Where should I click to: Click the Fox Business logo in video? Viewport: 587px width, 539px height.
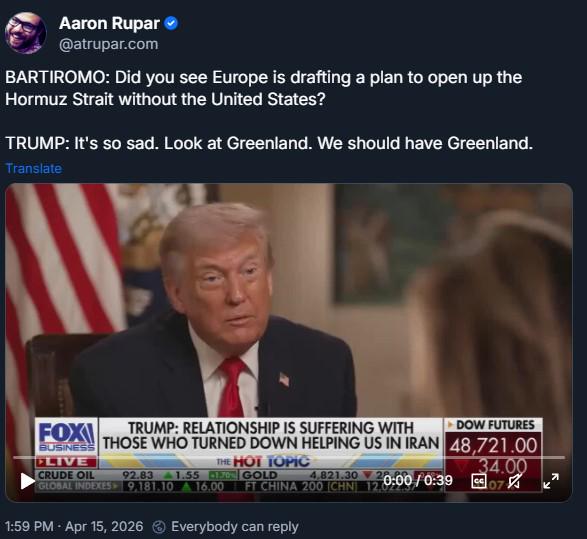(66, 436)
